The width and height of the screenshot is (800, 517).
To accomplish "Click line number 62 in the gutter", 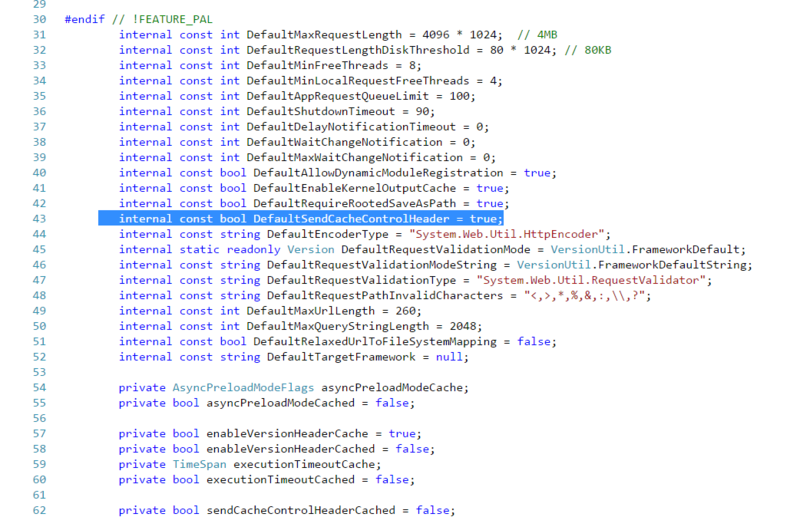I will [x=39, y=510].
